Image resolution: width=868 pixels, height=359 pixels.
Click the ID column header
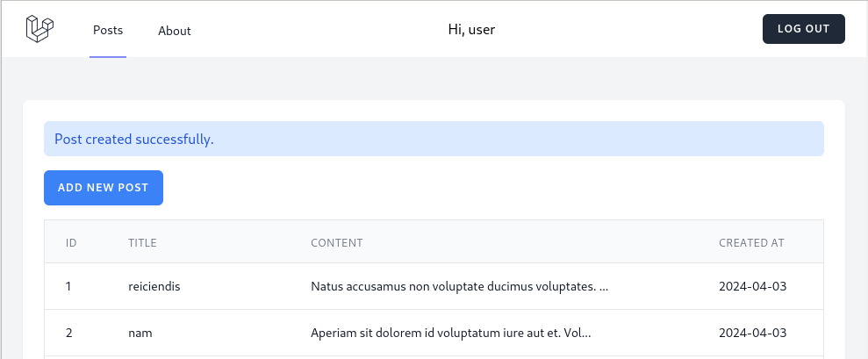point(71,242)
